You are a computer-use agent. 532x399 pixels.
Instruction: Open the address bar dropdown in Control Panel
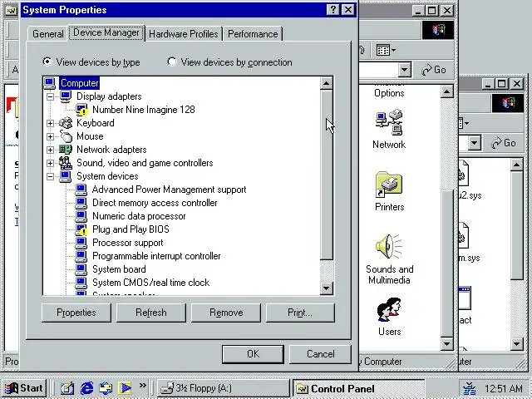coord(404,70)
